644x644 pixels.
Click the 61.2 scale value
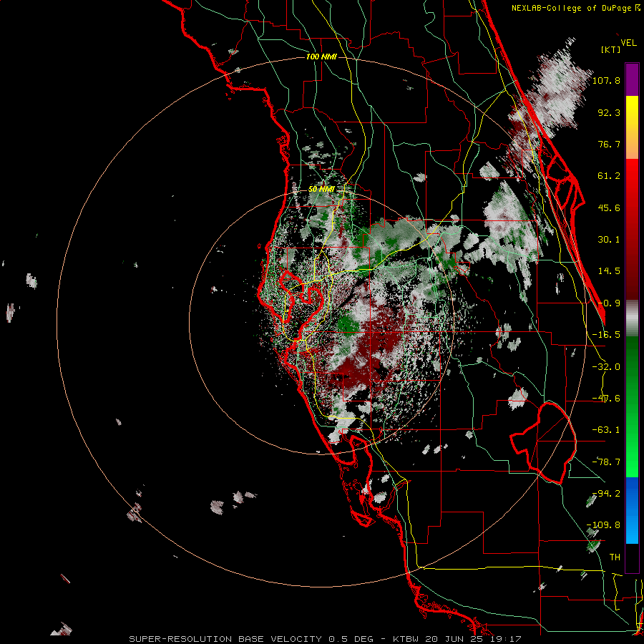click(609, 176)
